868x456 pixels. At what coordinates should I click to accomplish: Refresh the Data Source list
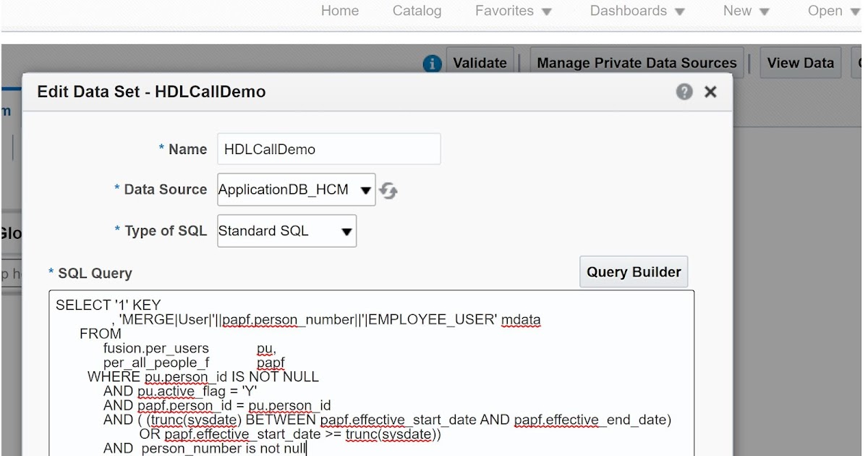pyautogui.click(x=388, y=190)
